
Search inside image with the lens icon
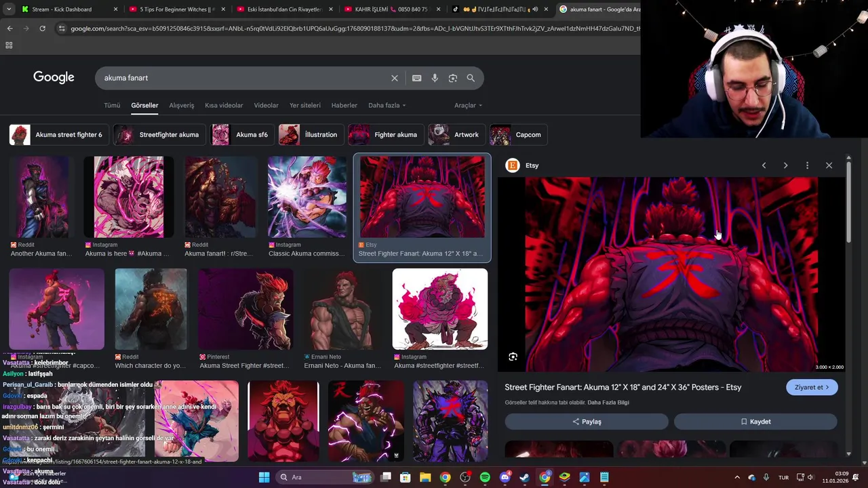tap(513, 357)
